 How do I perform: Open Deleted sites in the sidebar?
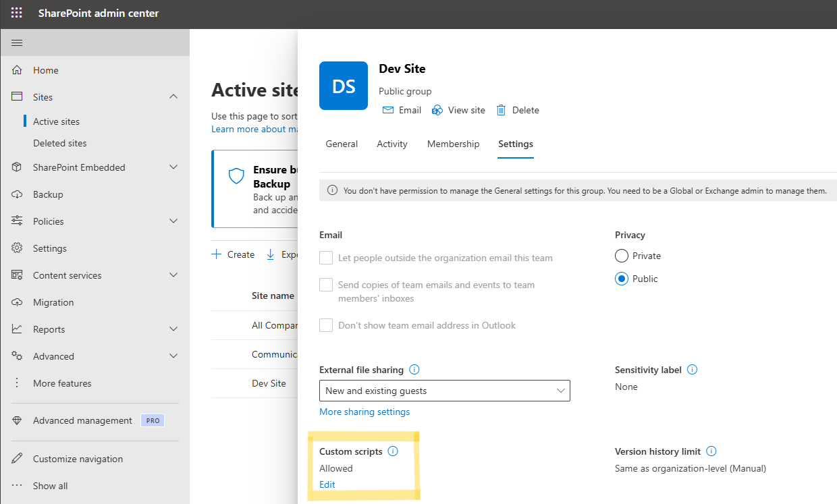[x=60, y=143]
